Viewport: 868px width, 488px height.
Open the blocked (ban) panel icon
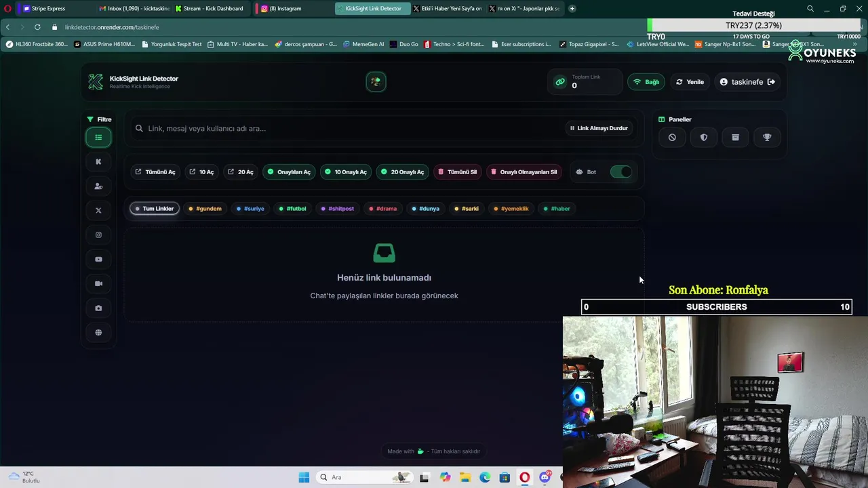[x=672, y=138]
